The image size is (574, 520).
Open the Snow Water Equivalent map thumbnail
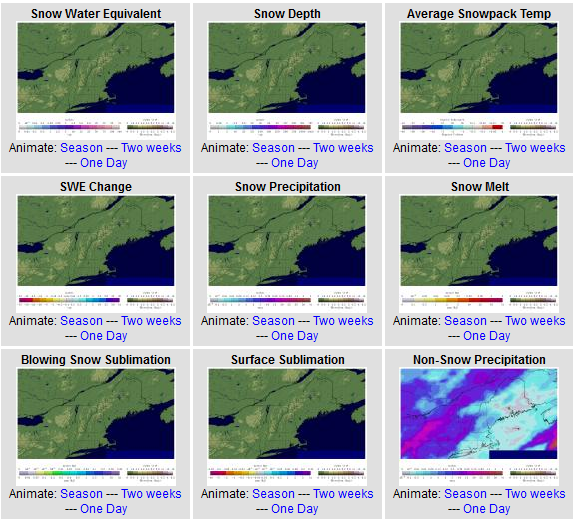click(x=96, y=81)
